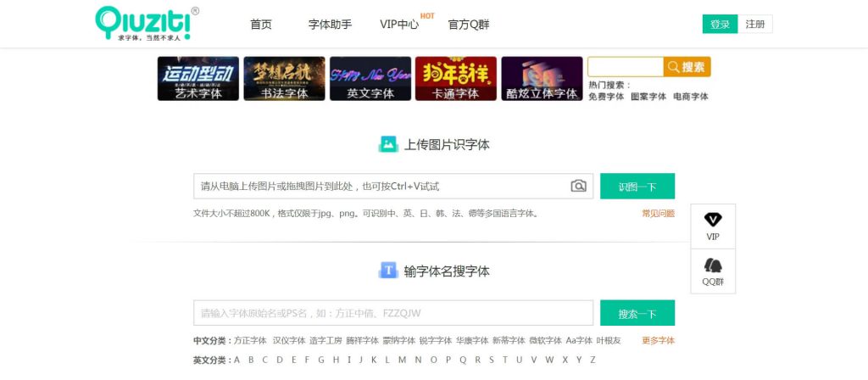The width and height of the screenshot is (868, 380).
Task: Focus the font name search input
Action: pos(392,313)
